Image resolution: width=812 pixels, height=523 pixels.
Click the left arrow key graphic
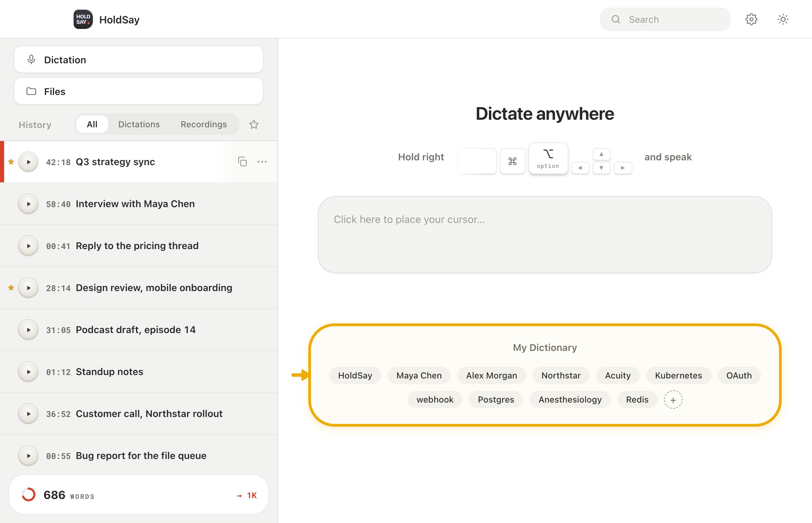coord(580,168)
